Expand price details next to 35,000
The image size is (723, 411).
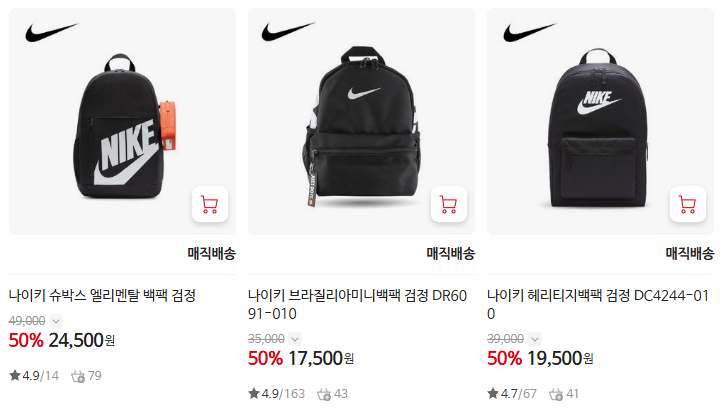coord(295,339)
